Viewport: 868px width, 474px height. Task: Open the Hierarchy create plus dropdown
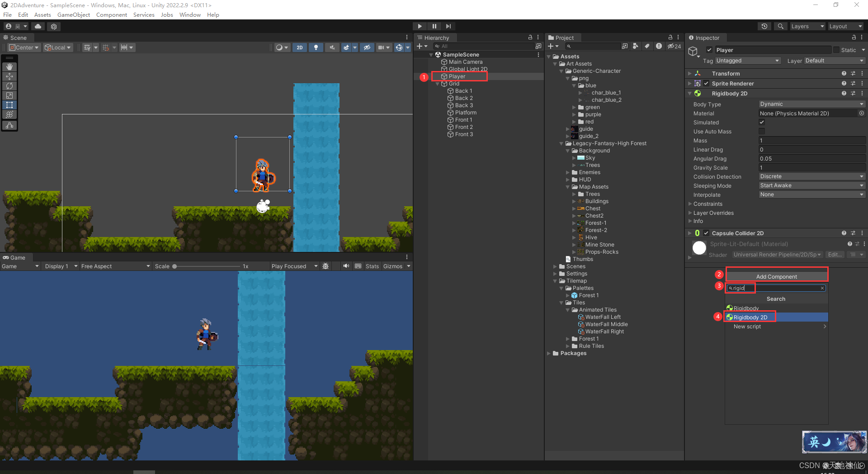click(422, 46)
